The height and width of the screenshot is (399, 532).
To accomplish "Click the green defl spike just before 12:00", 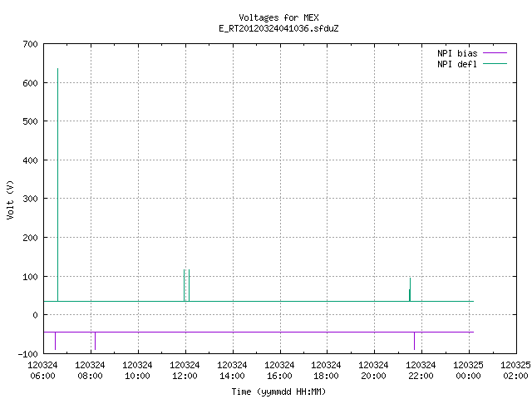I will 184,285.
